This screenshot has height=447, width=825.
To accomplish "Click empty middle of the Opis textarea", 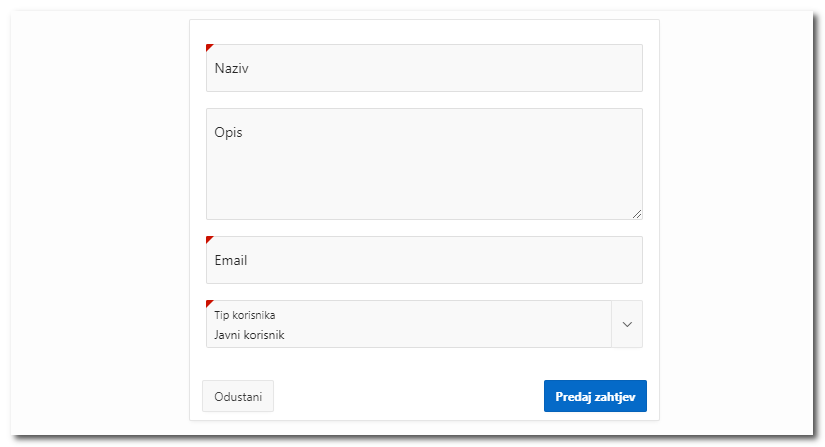I will point(424,174).
